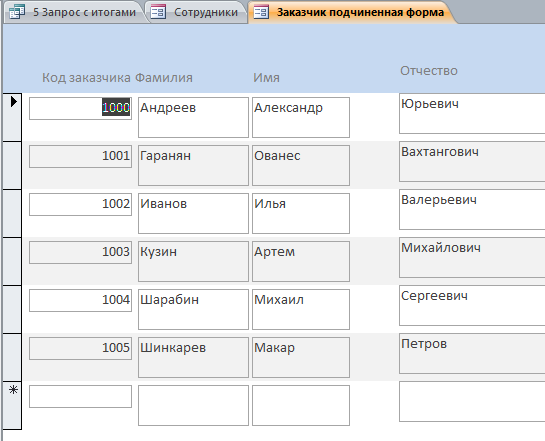The height and width of the screenshot is (441, 545).
Task: Click the empty customer code field in new row
Action: (x=80, y=396)
